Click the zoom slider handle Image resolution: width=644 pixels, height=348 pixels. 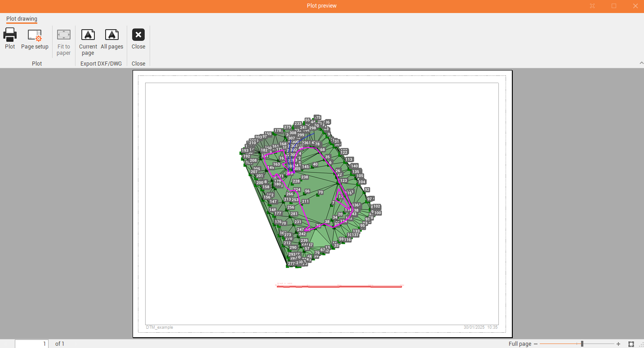[x=582, y=344]
